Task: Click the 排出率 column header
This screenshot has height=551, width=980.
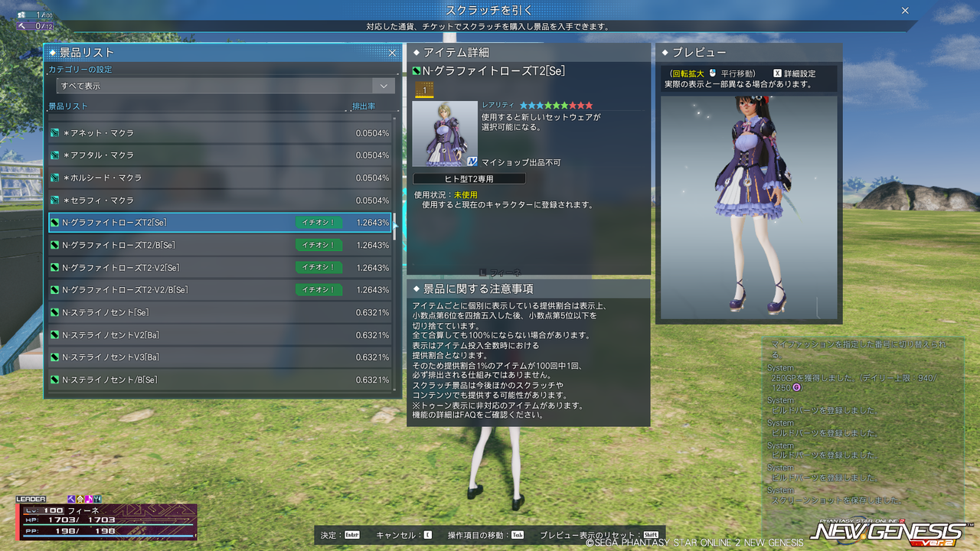Action: coord(364,106)
